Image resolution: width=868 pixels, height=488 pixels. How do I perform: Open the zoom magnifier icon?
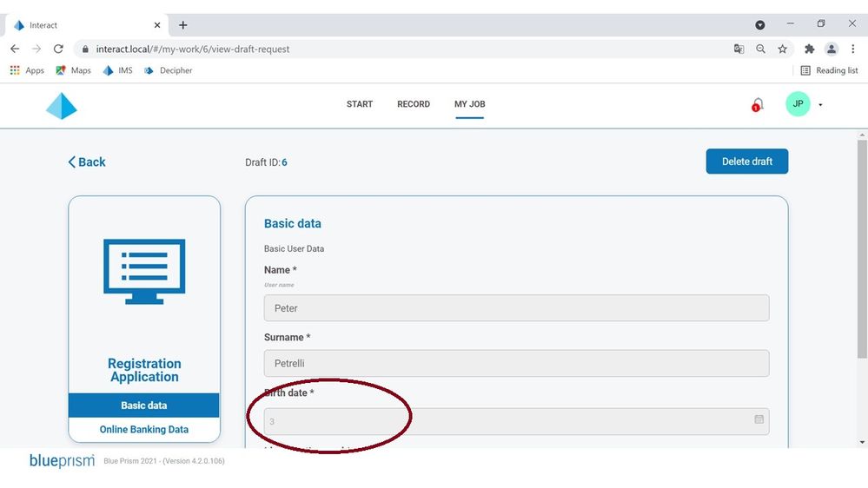pos(760,49)
